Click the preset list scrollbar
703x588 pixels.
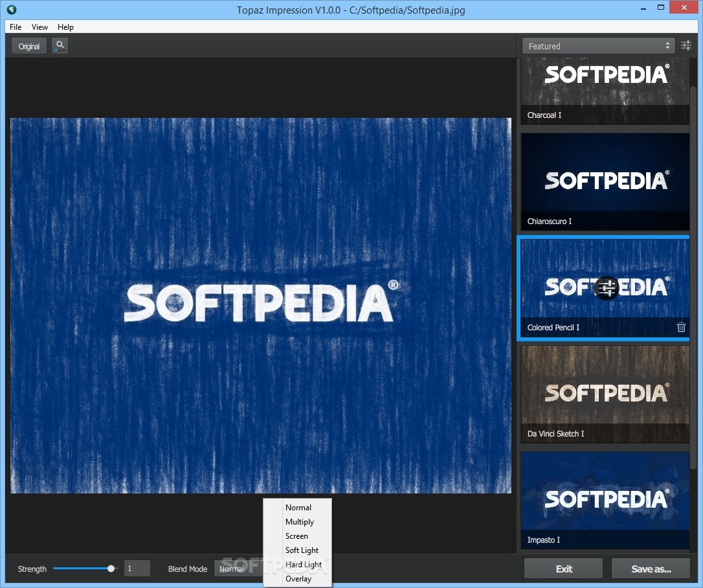[x=693, y=278]
